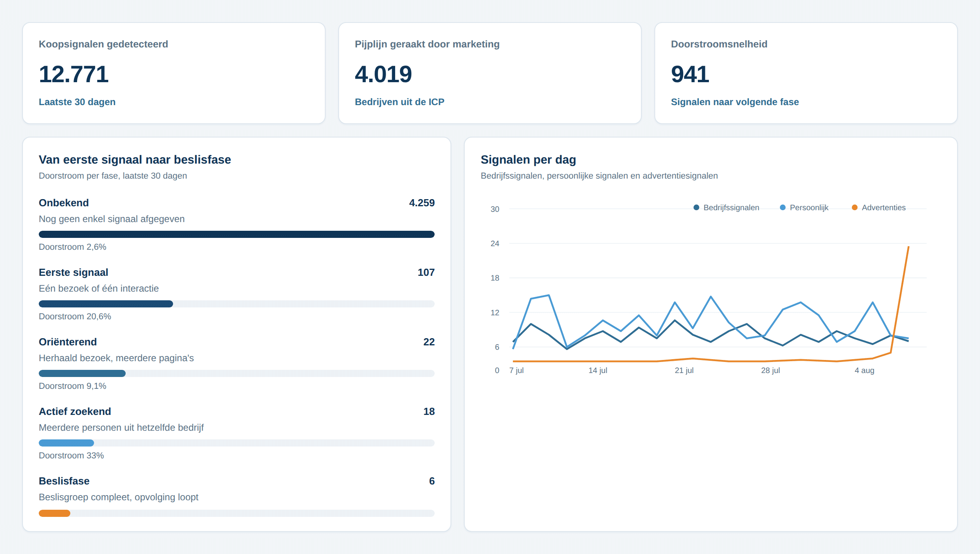Open the Koopsignalen gedetecteerd card

174,73
